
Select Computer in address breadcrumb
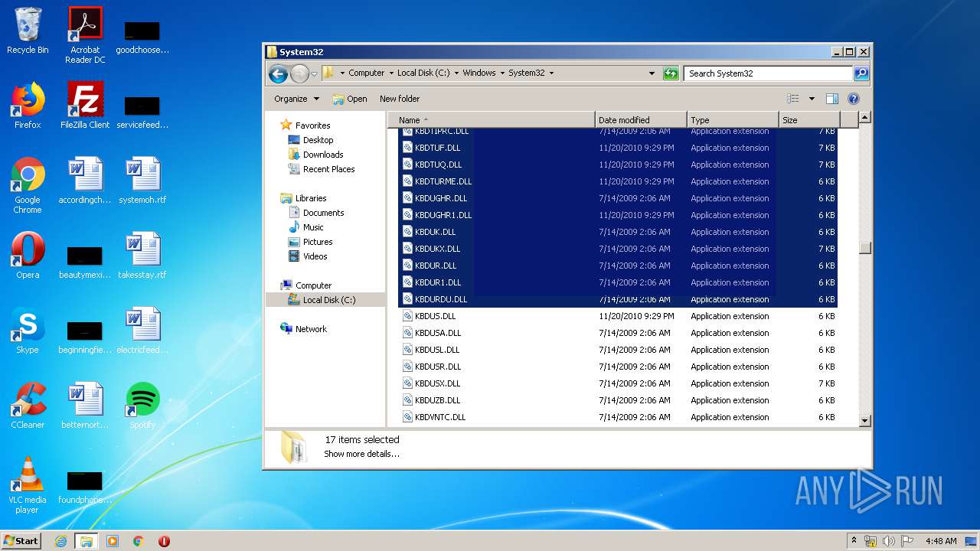tap(366, 73)
